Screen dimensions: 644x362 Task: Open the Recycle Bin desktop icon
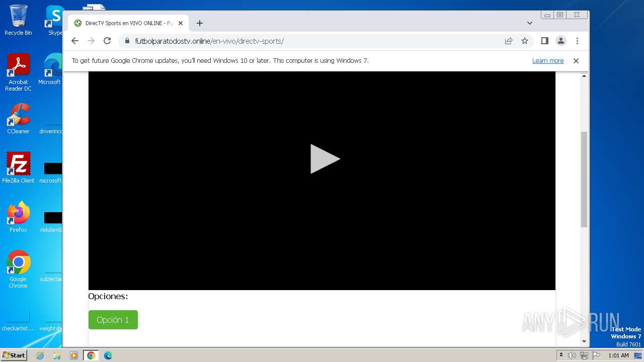point(18,20)
